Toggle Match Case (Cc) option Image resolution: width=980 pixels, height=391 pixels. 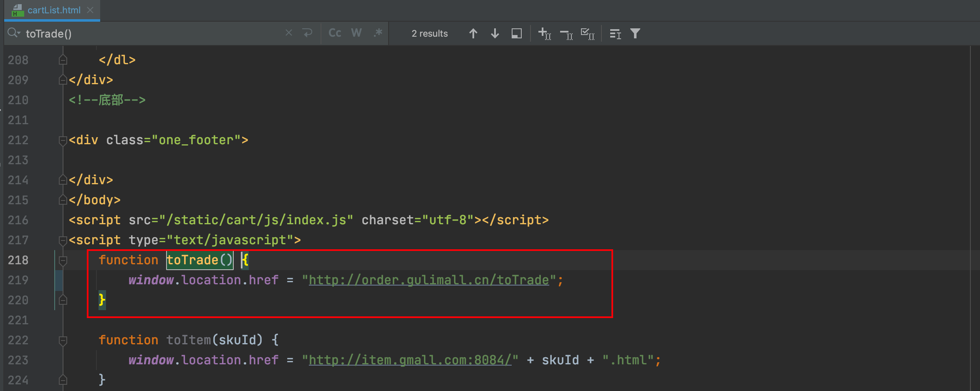(335, 33)
